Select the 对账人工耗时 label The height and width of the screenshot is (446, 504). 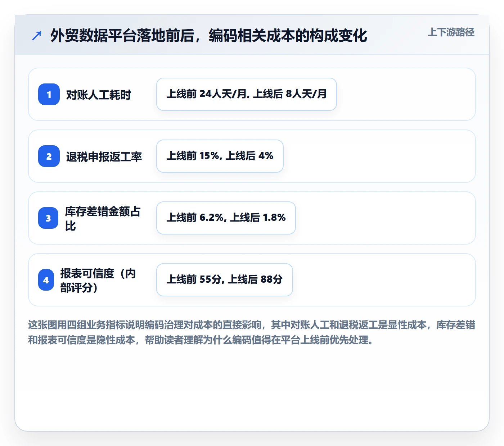[98, 95]
